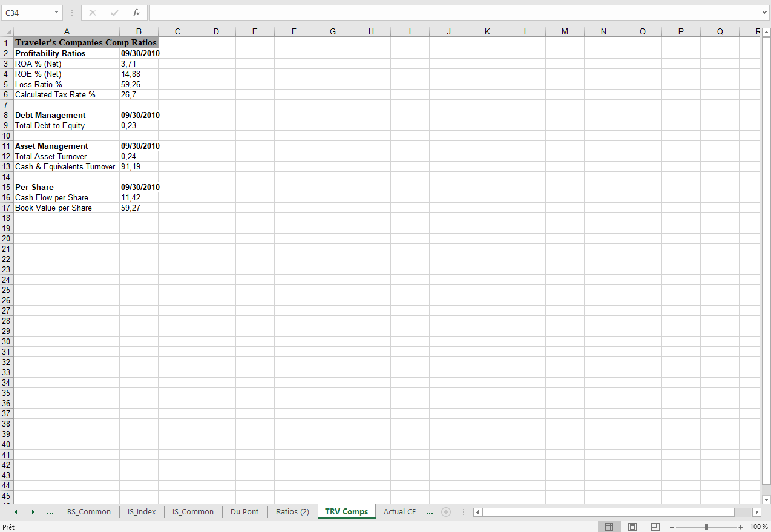Switch to Normal view icon
This screenshot has width=771, height=532.
(x=609, y=527)
